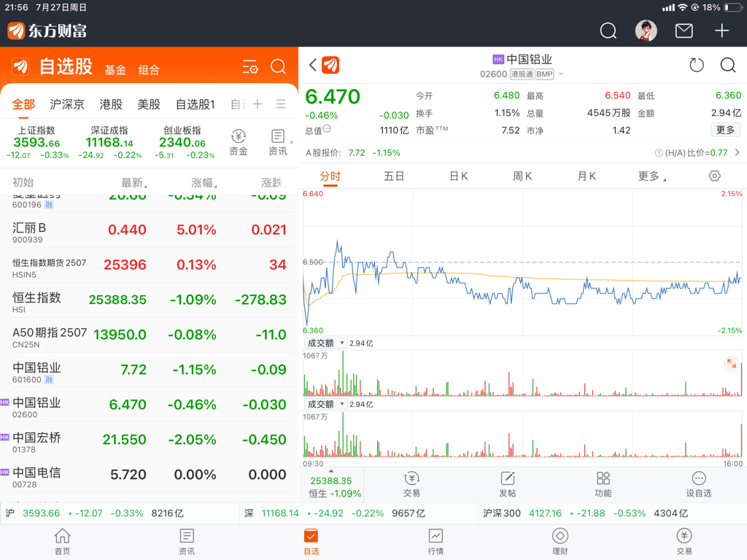This screenshot has height=560, width=747.
Task: Open chart settings gear icon
Action: (x=715, y=176)
